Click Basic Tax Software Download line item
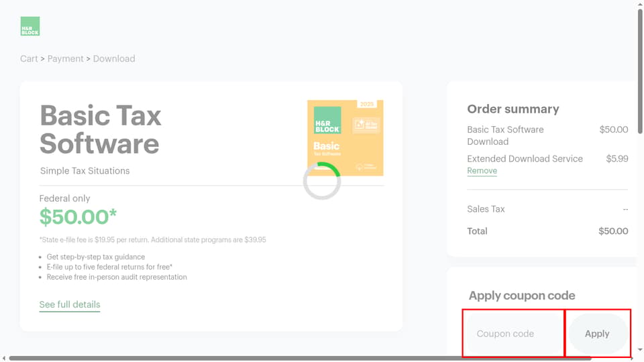 (x=505, y=135)
